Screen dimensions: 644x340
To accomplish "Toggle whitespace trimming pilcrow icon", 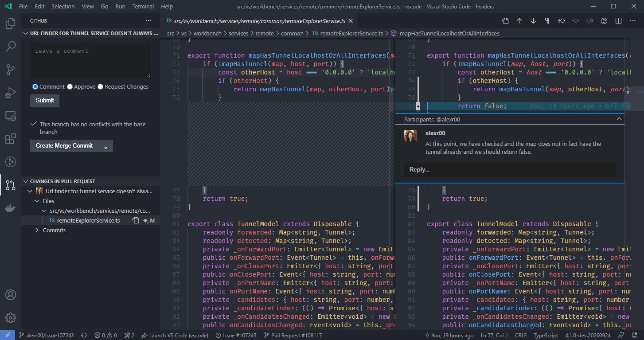I will tap(547, 21).
